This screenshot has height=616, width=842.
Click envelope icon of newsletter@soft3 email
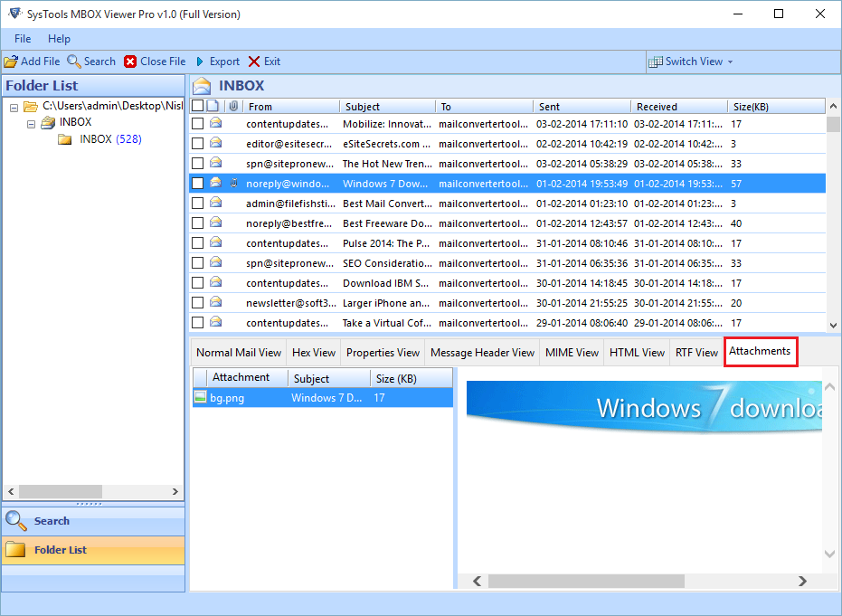pos(216,302)
